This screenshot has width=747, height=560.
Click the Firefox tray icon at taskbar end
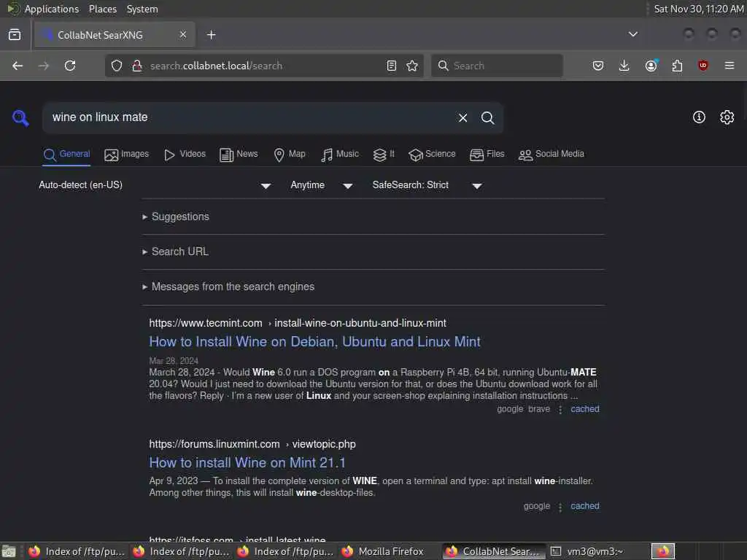[x=662, y=552]
